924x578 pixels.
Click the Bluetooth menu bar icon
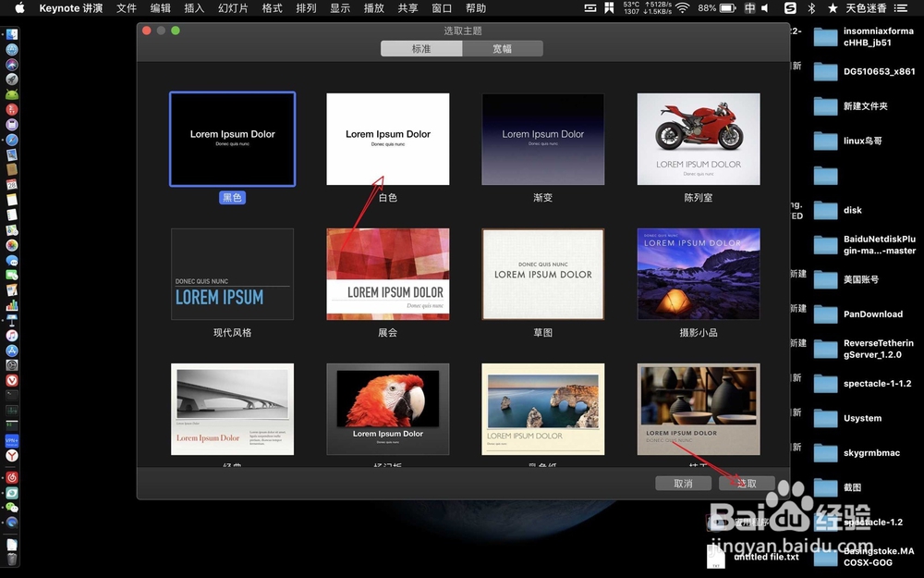(811, 8)
